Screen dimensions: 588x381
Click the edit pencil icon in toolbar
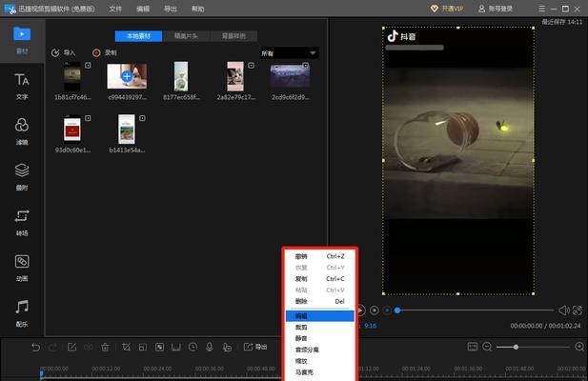(x=71, y=348)
